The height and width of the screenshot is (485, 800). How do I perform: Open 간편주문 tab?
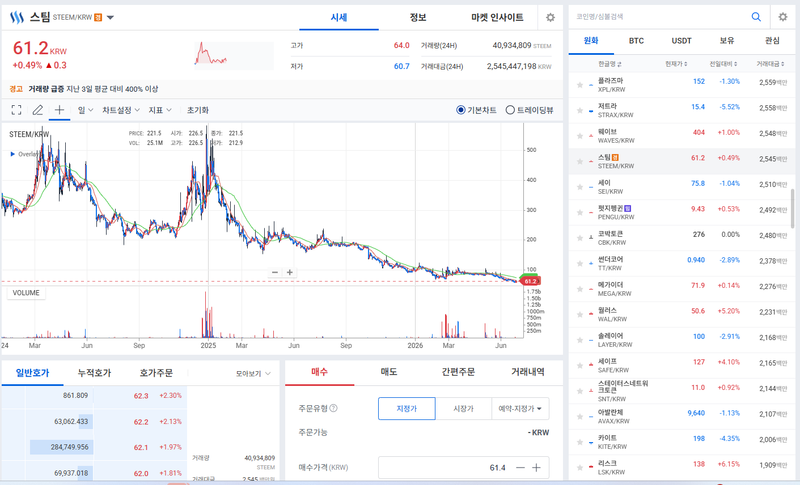point(458,372)
